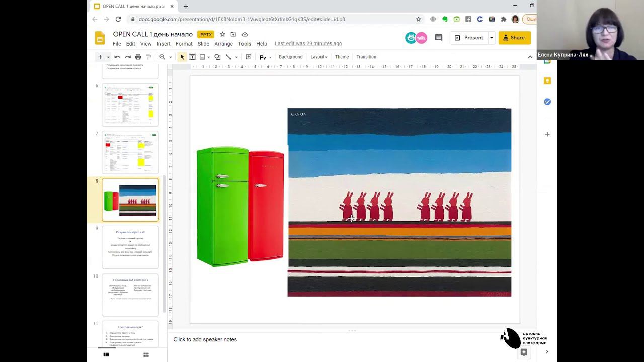The image size is (644, 362).
Task: Select the Shape tool
Action: click(x=217, y=57)
